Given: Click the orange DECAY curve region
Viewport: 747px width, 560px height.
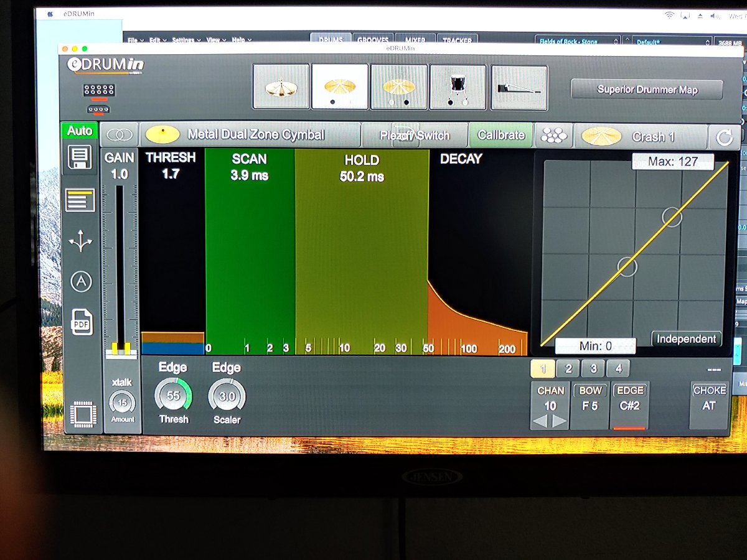Looking at the screenshot, I should (477, 319).
